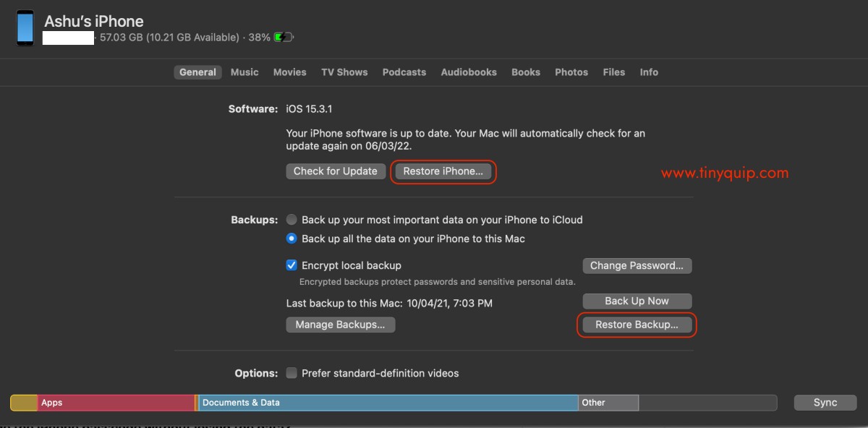Viewport: 868px width, 428px height.
Task: Click the Change Password button
Action: pyautogui.click(x=637, y=265)
